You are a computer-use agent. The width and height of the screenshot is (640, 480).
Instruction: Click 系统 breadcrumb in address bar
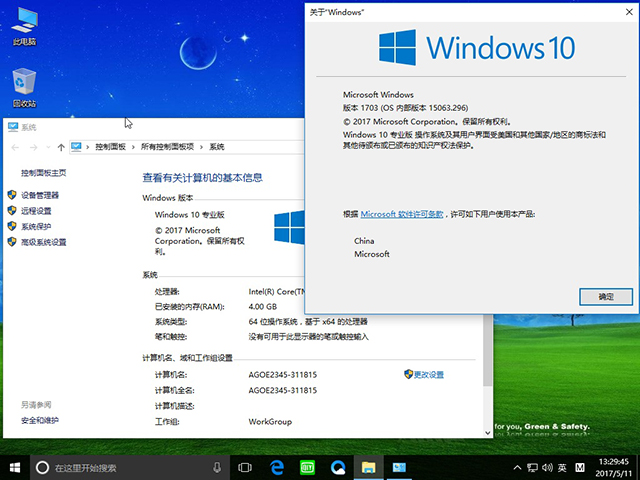click(217, 147)
